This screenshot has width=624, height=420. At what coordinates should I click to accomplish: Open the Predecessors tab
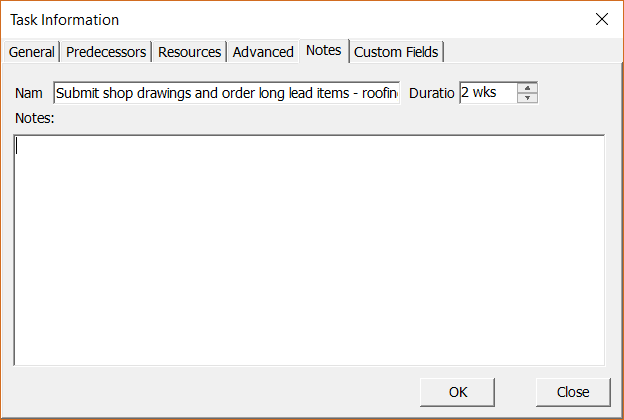[106, 52]
